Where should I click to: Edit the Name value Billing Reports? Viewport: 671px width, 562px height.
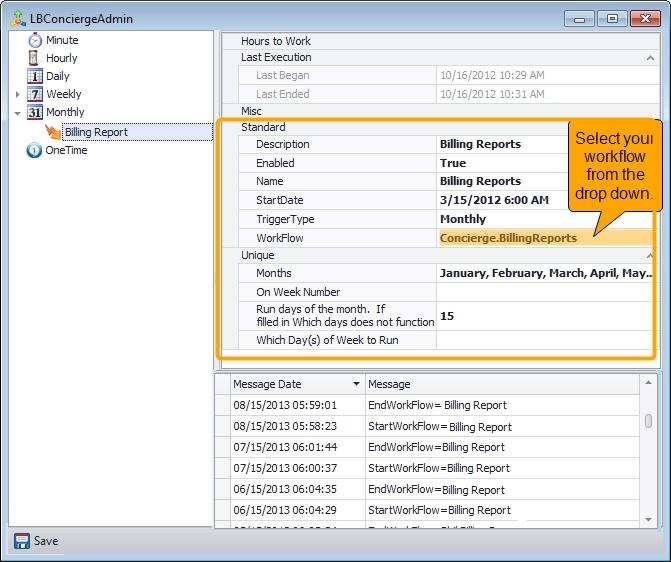[x=480, y=181]
